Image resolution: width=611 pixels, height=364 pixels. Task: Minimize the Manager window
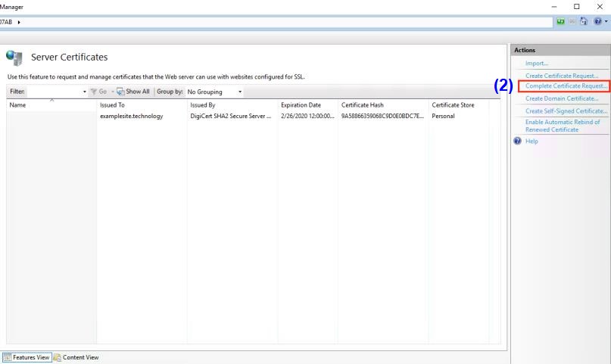554,7
